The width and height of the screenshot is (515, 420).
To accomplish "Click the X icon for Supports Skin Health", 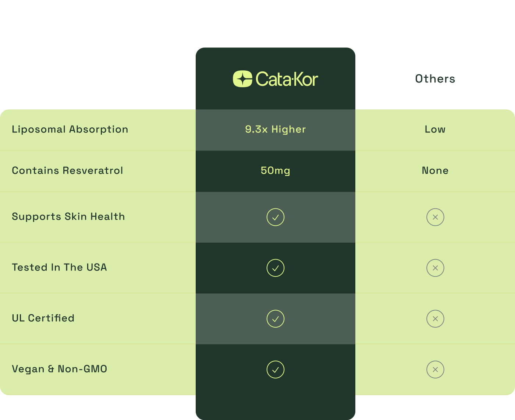I will click(435, 217).
